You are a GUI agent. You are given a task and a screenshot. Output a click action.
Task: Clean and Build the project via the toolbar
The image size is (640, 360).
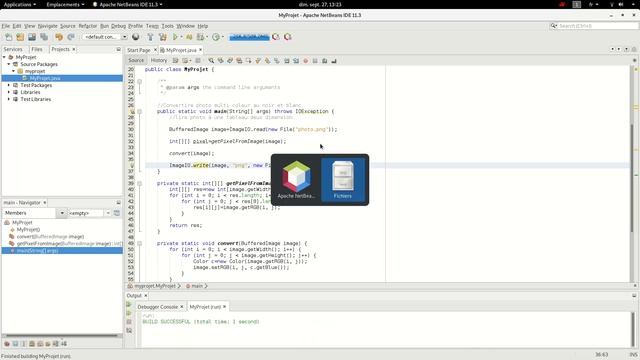[162, 37]
